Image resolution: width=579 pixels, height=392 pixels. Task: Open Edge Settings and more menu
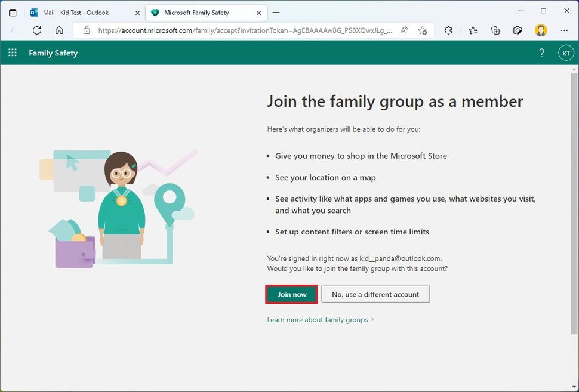pos(564,30)
